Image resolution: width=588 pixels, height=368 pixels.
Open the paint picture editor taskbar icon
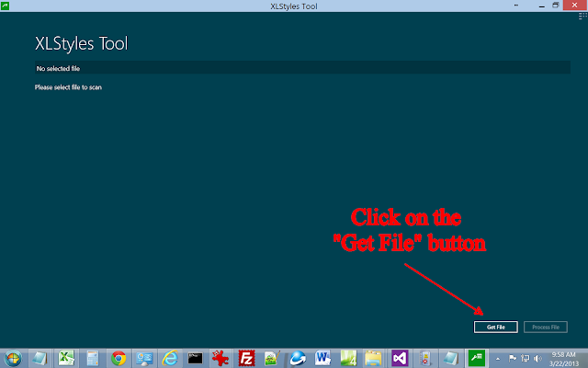[272, 358]
